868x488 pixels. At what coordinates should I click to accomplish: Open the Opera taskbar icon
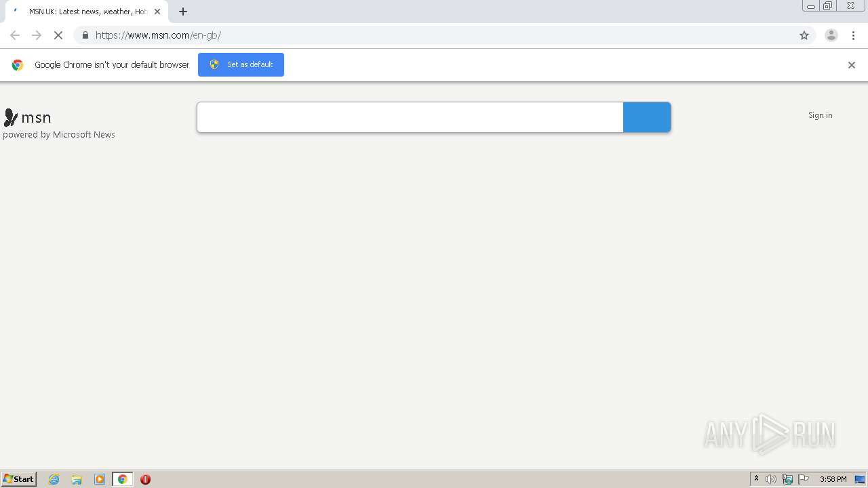pyautogui.click(x=145, y=479)
